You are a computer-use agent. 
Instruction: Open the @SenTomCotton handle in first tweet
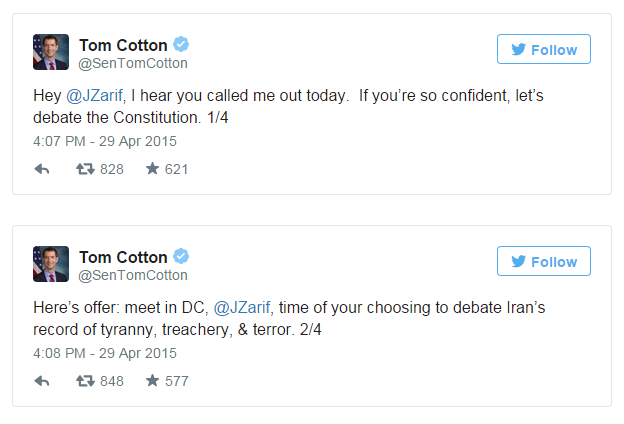click(x=133, y=63)
